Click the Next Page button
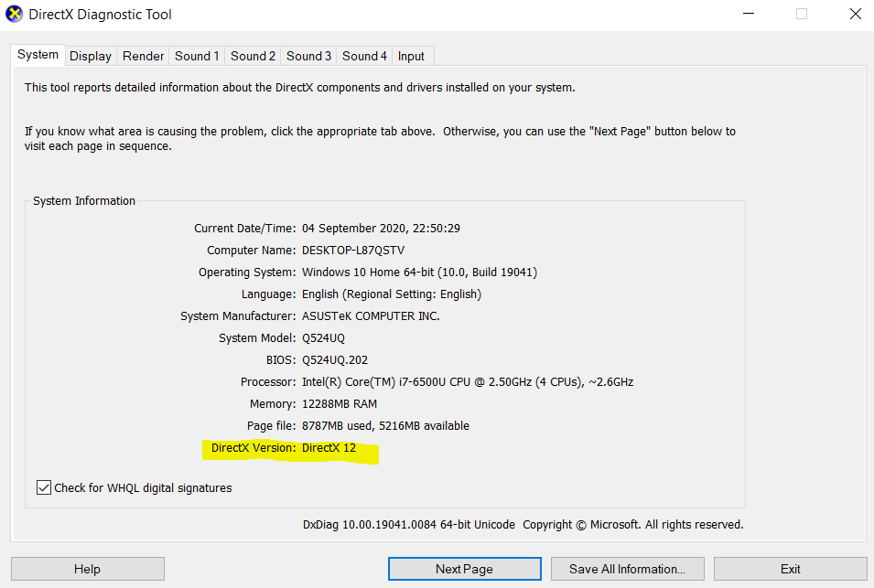This screenshot has height=588, width=874. tap(464, 569)
